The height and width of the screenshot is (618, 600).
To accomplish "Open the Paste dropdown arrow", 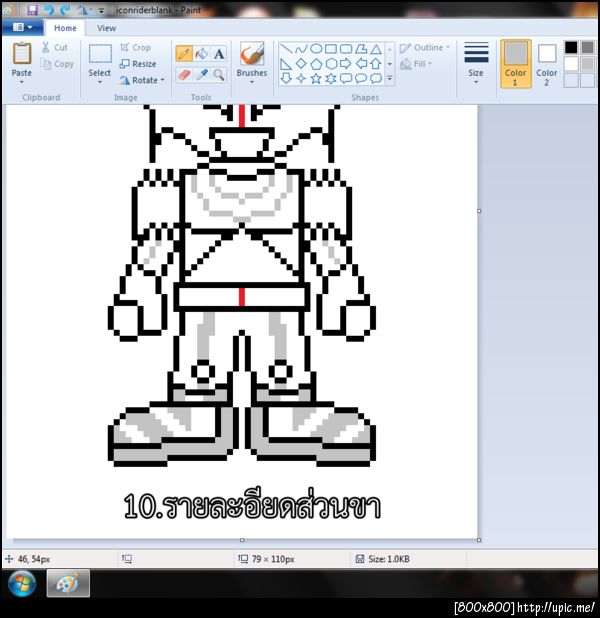I will [x=22, y=82].
